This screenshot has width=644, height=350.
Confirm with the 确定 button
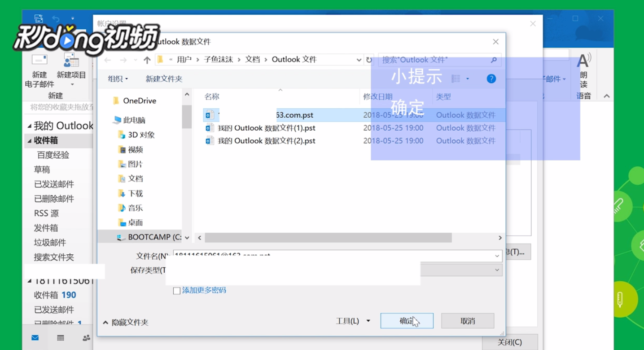coord(407,321)
